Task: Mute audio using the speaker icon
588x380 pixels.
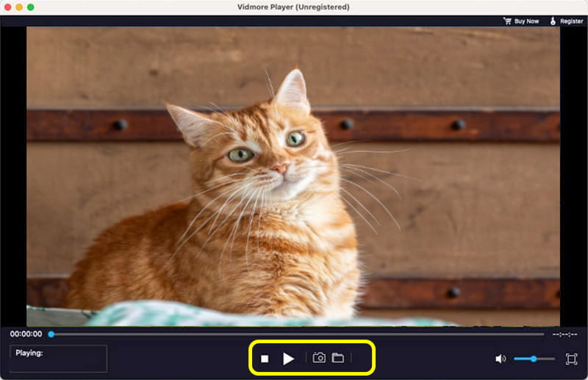Action: click(501, 359)
